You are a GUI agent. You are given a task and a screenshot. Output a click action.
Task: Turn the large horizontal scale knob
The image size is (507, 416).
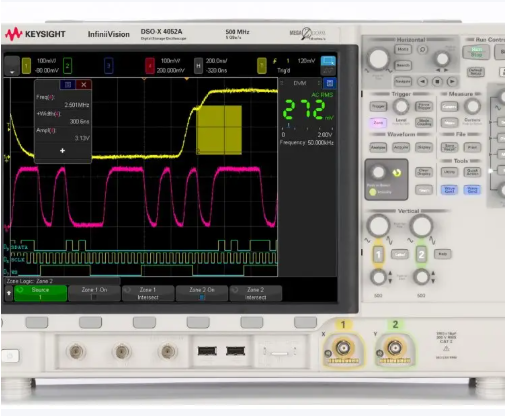click(x=378, y=59)
